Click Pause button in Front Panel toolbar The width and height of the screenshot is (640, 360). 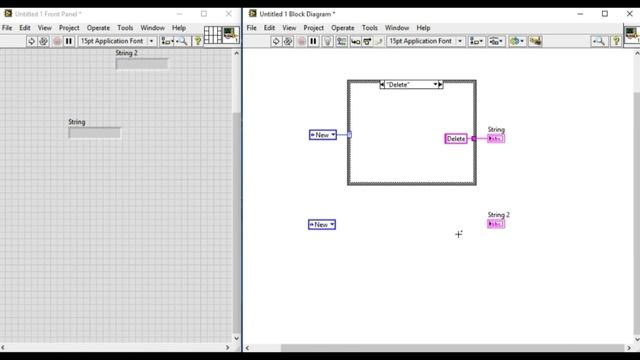point(69,41)
